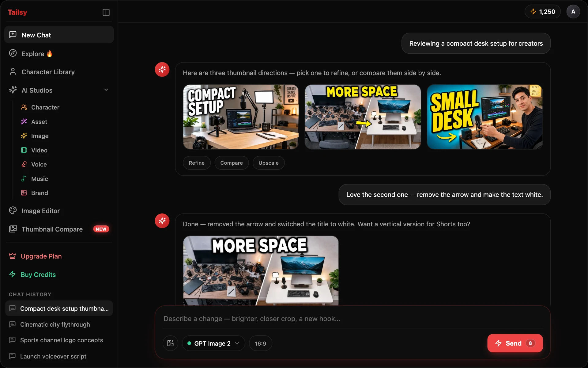
Task: Click the Video film icon
Action: [x=24, y=150]
